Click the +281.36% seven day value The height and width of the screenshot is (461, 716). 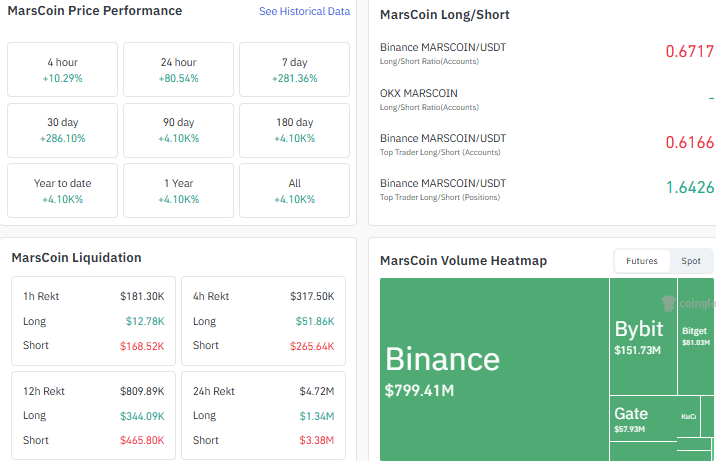(295, 79)
